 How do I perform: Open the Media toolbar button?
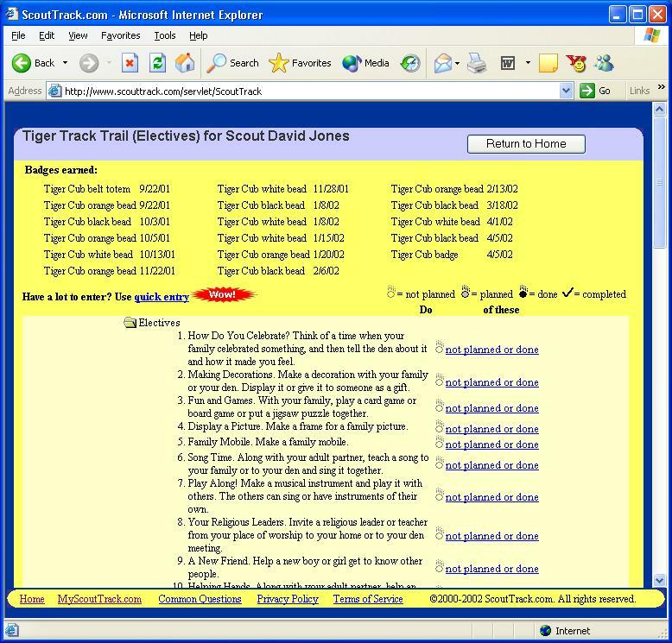(x=365, y=63)
